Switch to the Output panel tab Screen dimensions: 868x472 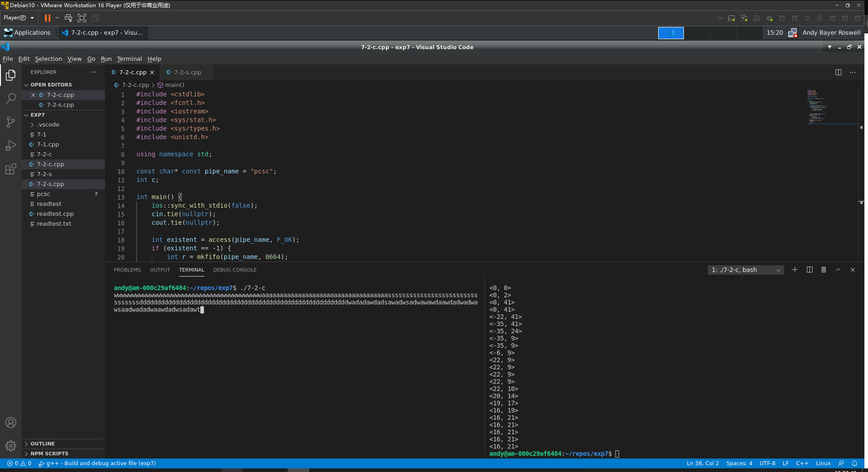click(x=160, y=270)
